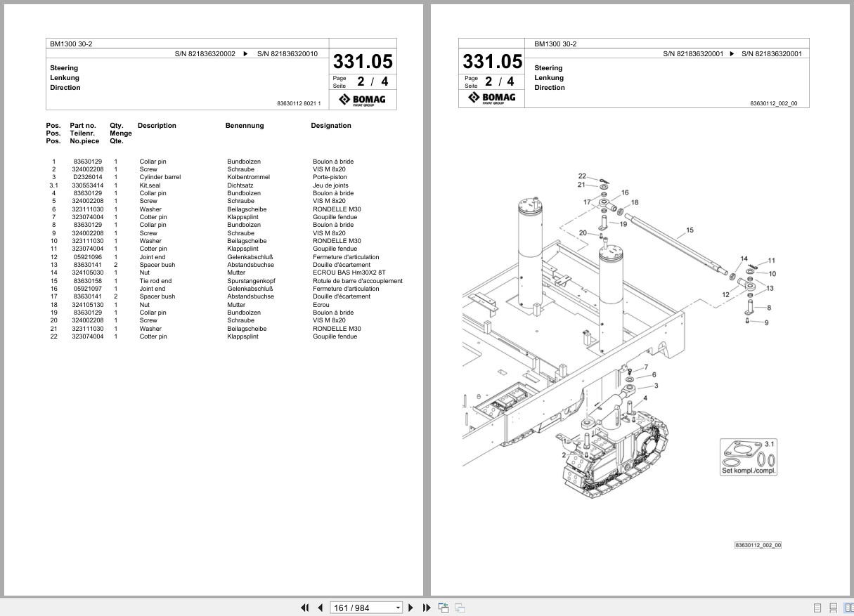Go to the next page
854x616 pixels.
(x=411, y=608)
